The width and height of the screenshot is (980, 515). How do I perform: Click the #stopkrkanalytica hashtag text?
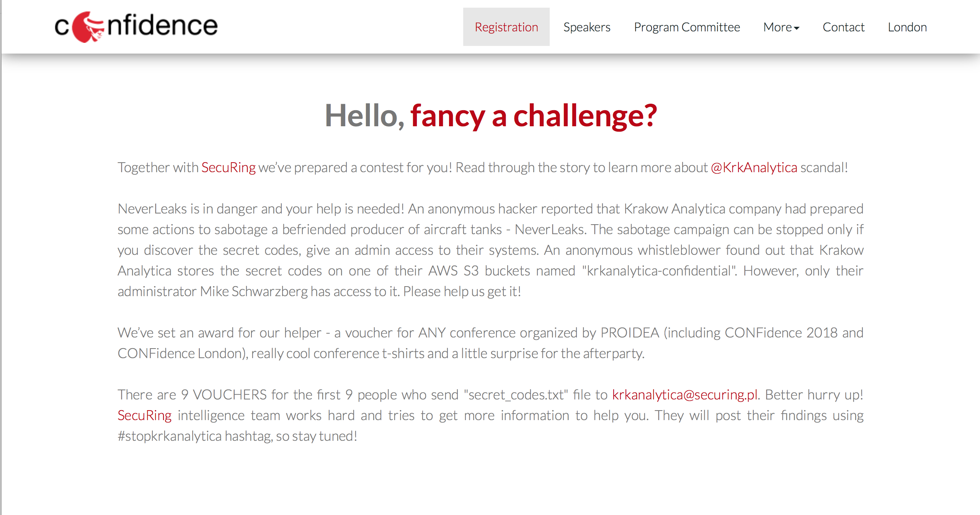[x=169, y=436]
